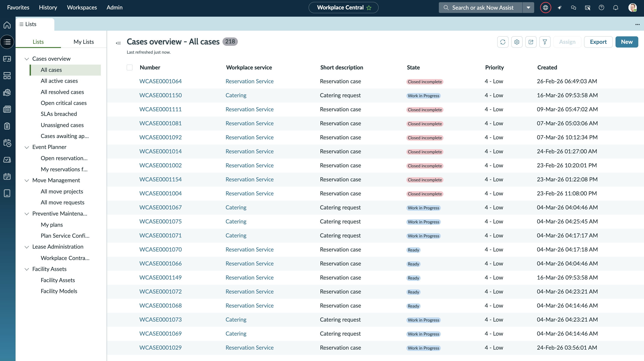This screenshot has height=361, width=644.
Task: Collapse the Cases overview group
Action: (x=27, y=59)
